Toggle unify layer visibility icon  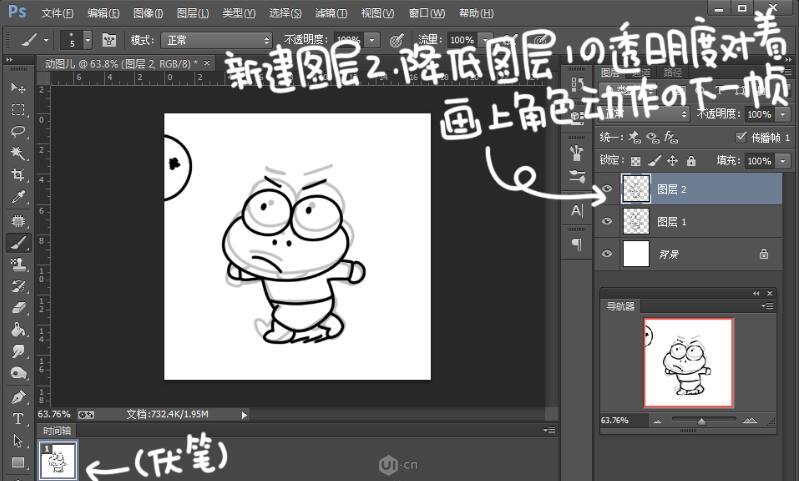click(652, 137)
